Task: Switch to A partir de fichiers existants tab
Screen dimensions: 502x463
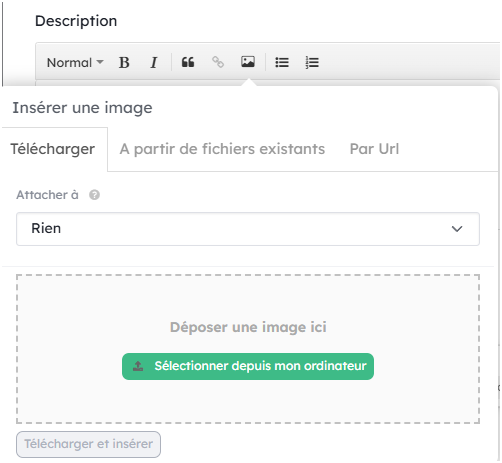Action: coord(222,149)
